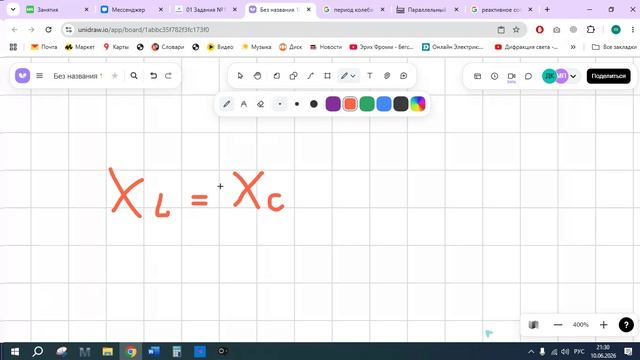Switch to the реактивное сопротивление tab

point(502,9)
